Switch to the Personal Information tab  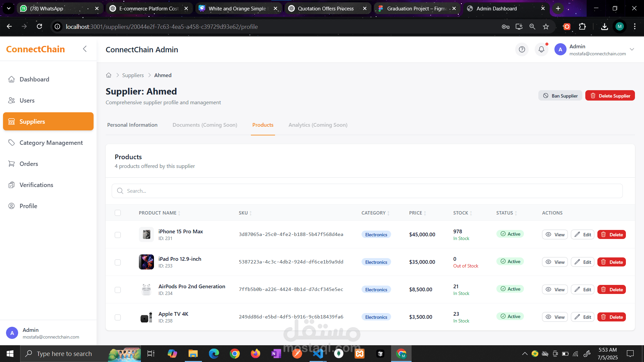point(132,125)
